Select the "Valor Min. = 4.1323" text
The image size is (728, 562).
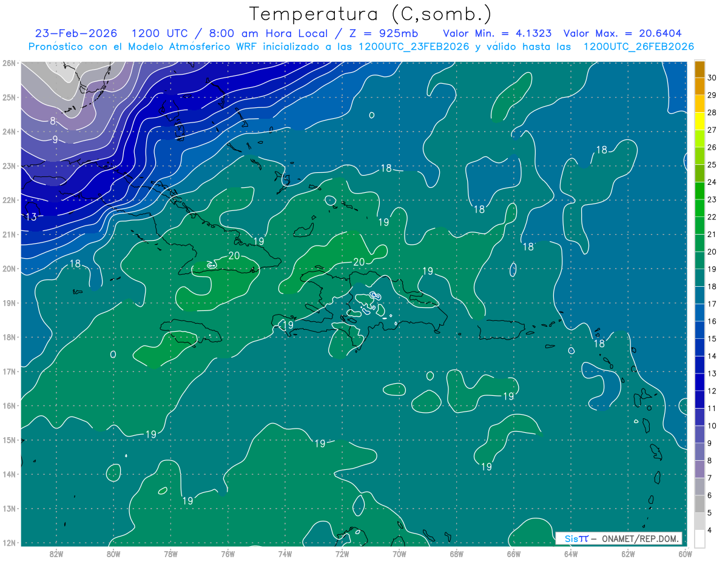pyautogui.click(x=497, y=33)
